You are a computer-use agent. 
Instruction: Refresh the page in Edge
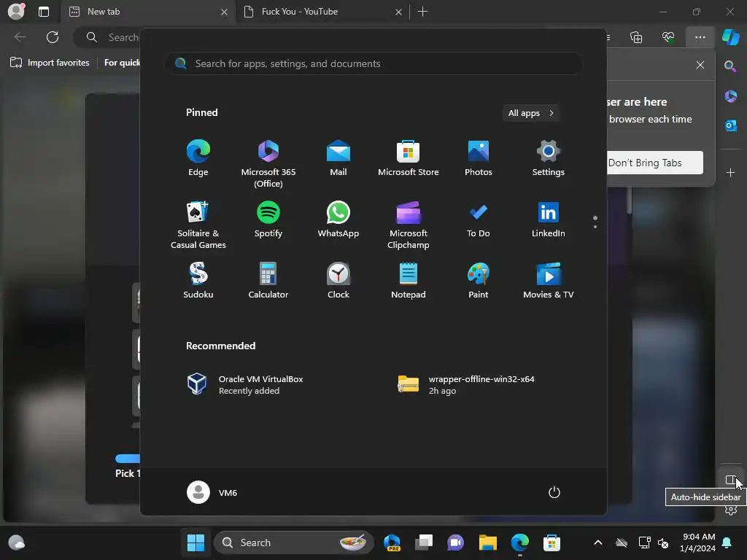point(53,37)
